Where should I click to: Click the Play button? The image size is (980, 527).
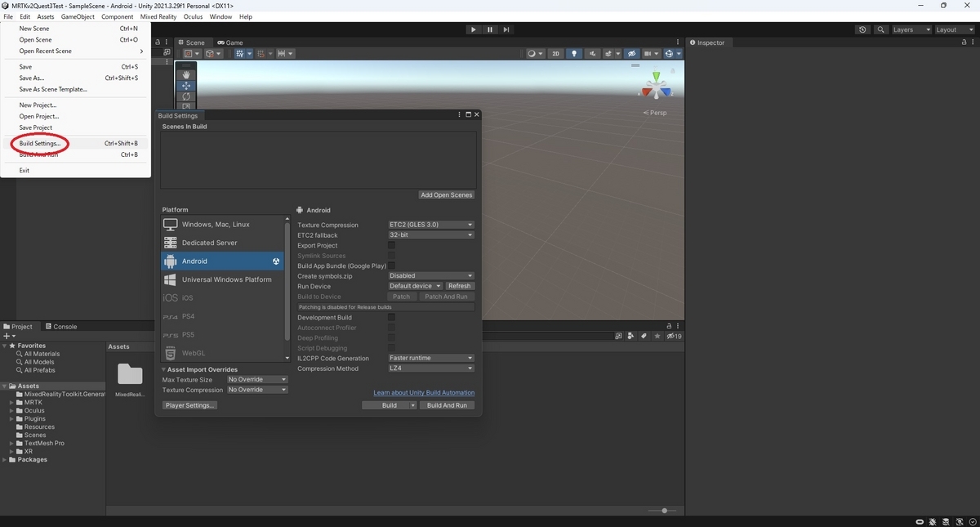point(473,29)
